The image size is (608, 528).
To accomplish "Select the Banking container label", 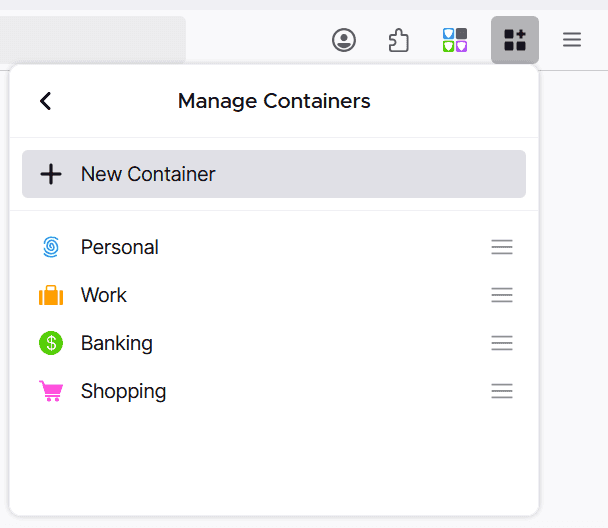I will coord(117,343).
